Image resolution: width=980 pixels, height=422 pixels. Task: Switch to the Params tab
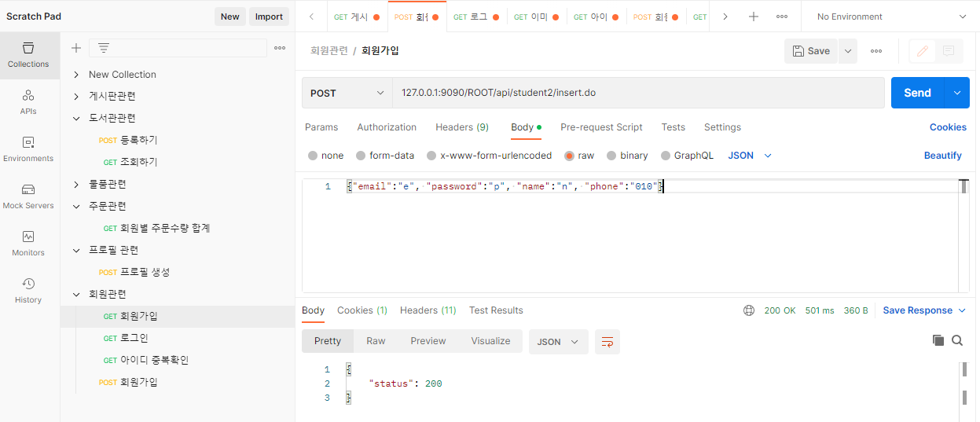(x=321, y=127)
